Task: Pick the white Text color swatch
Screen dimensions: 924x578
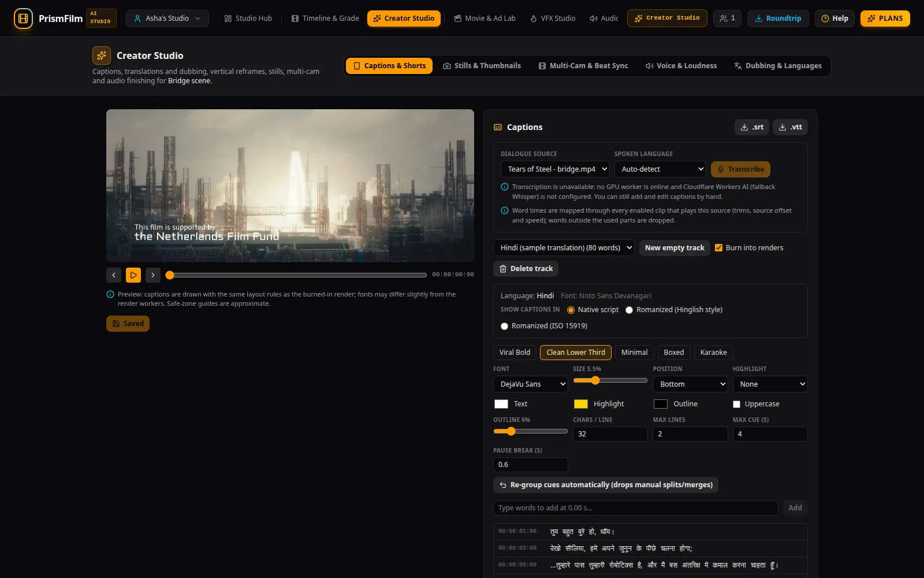Action: [501, 404]
